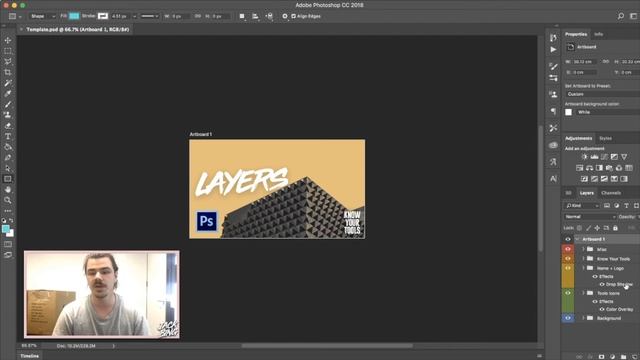The width and height of the screenshot is (640, 360).
Task: Filter layers by type T icon
Action: point(627,206)
